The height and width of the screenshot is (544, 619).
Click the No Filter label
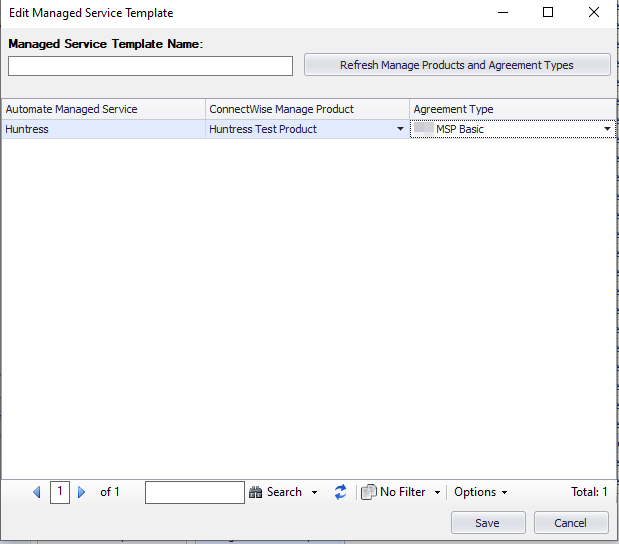coord(403,492)
